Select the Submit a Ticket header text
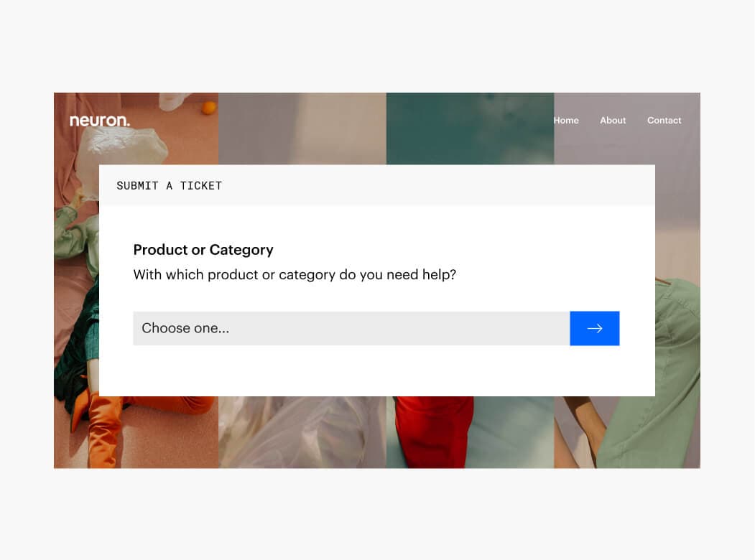755x560 pixels. [169, 186]
